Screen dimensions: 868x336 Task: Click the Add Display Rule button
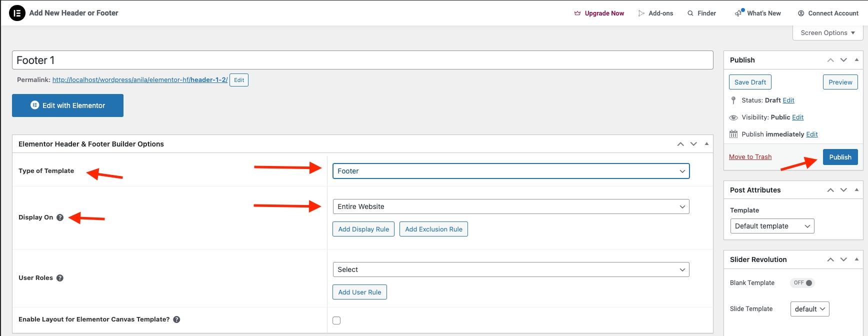tap(363, 229)
